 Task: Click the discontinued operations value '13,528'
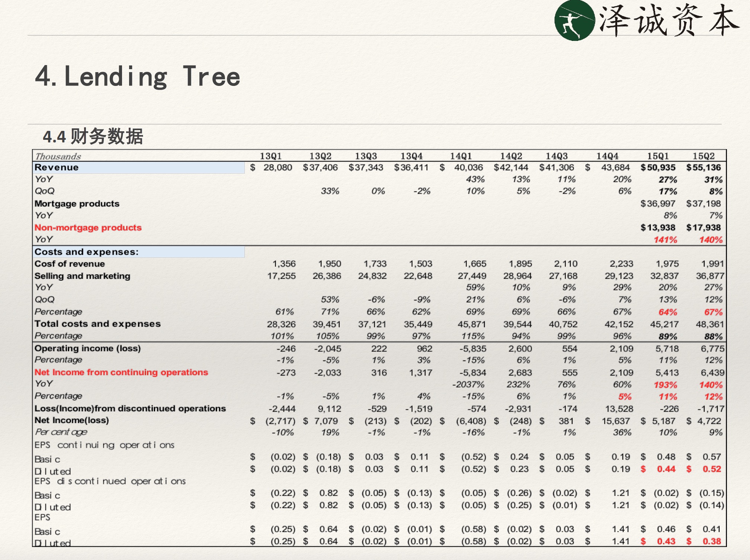pyautogui.click(x=619, y=409)
